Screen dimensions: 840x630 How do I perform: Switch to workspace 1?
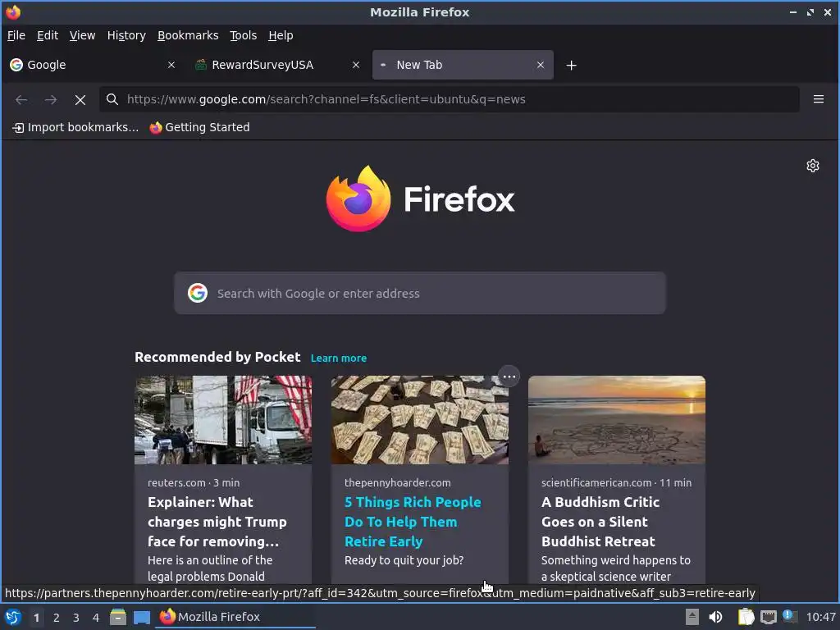pyautogui.click(x=36, y=618)
